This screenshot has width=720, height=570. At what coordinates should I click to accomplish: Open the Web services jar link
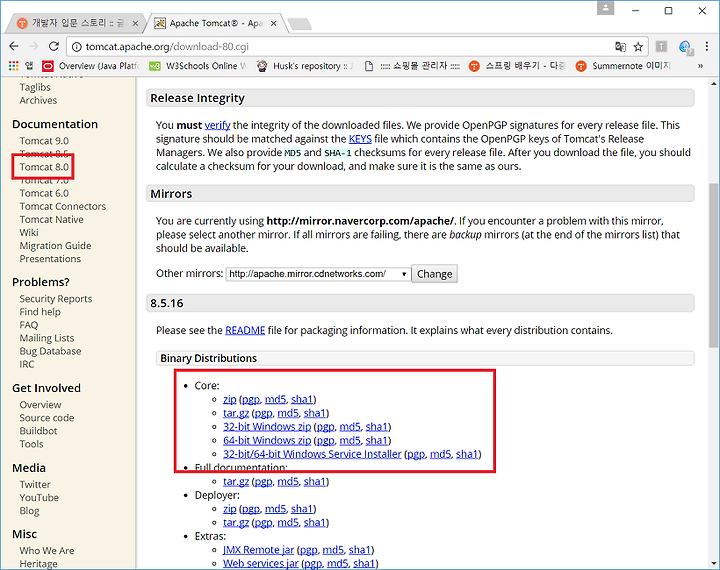[261, 563]
